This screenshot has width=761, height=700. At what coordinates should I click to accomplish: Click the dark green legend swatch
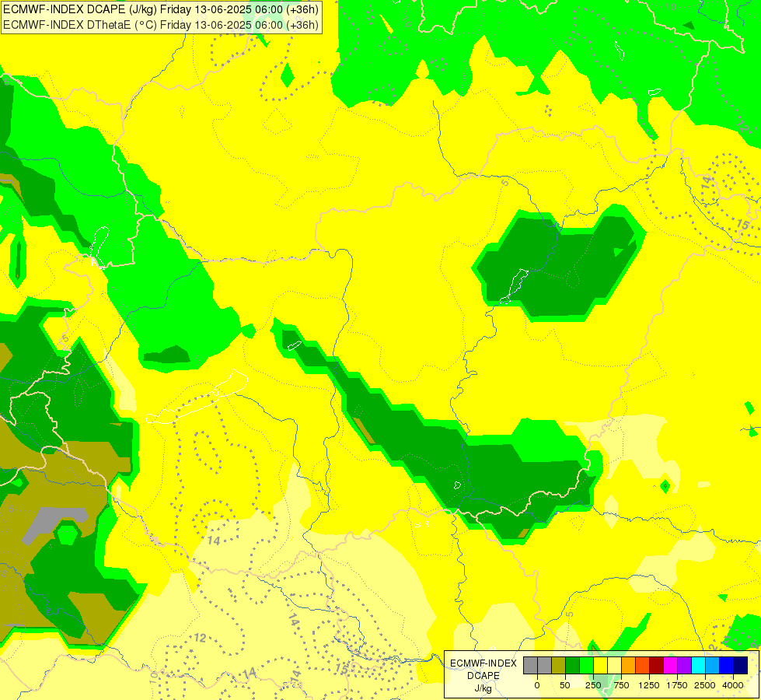573,665
